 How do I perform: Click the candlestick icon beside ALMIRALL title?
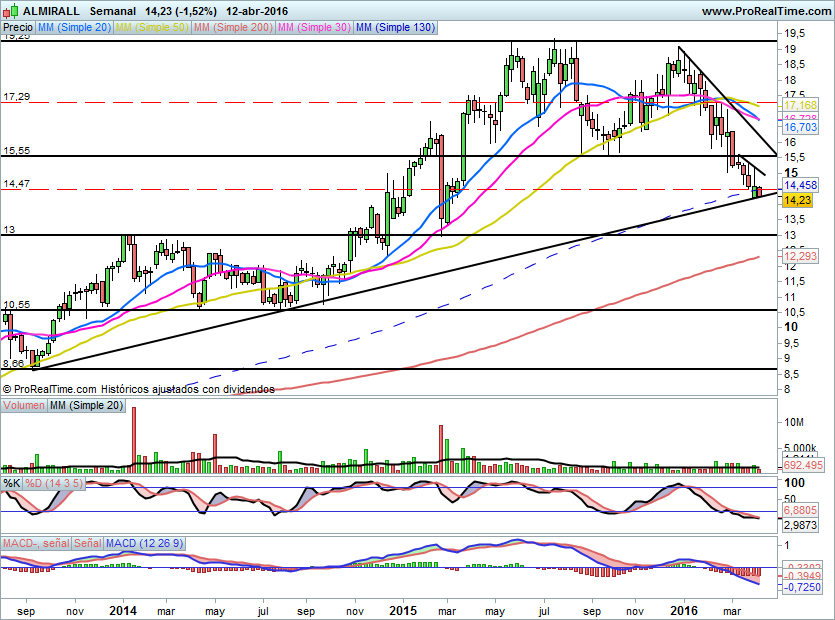[11, 11]
